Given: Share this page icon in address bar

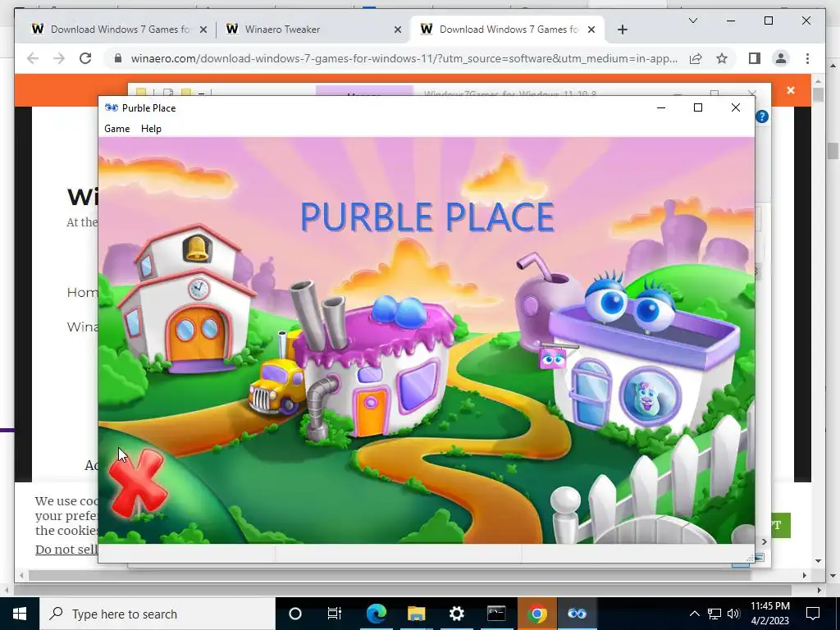Looking at the screenshot, I should (x=696, y=58).
